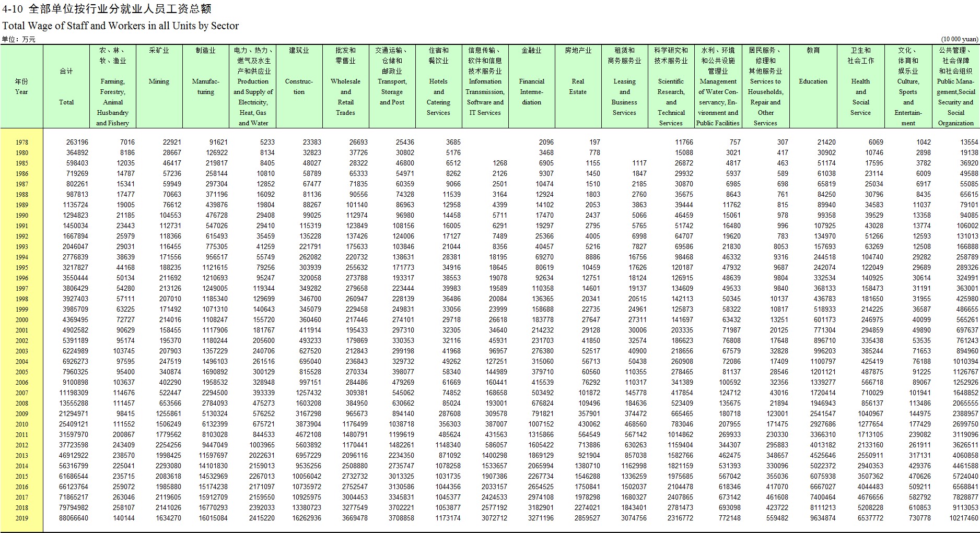Image resolution: width=980 pixels, height=533 pixels.
Task: Select the 'Culture, Sports and Entertainment' header
Action: click(x=908, y=87)
